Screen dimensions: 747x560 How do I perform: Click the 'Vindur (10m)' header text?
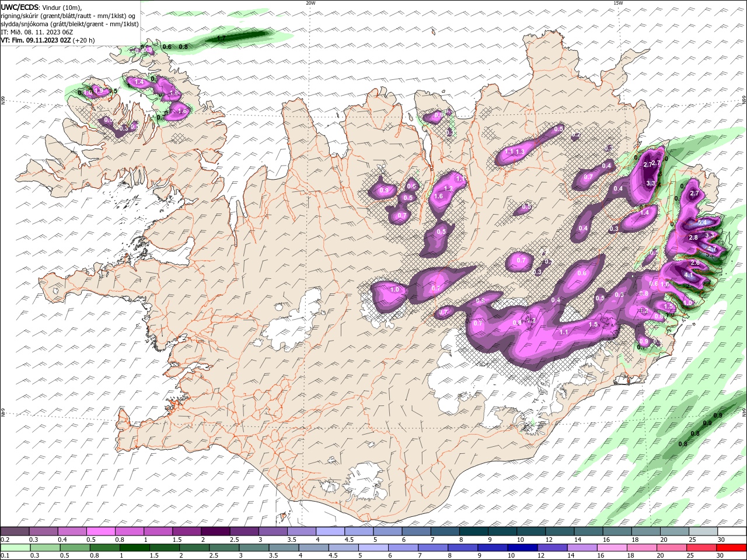62,7
